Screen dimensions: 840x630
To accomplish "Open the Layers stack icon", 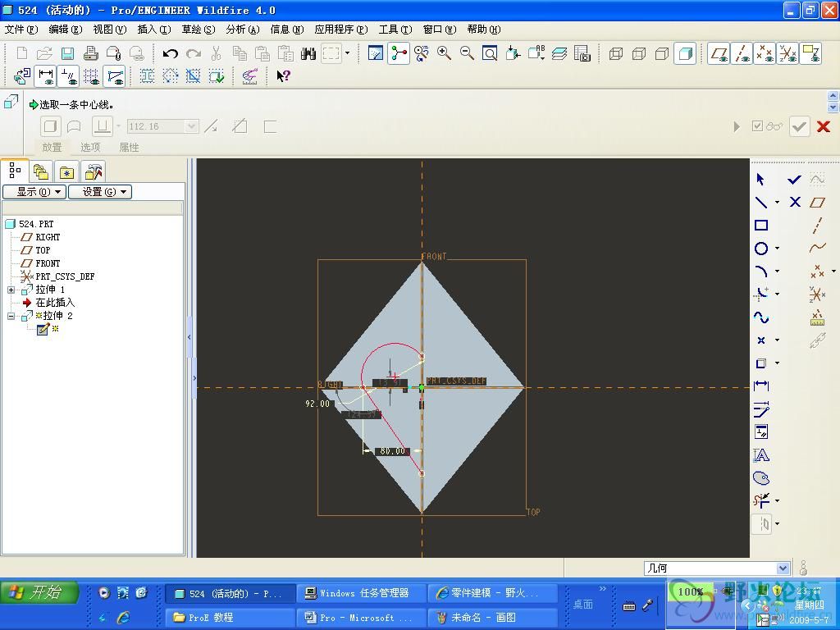I will point(559,53).
